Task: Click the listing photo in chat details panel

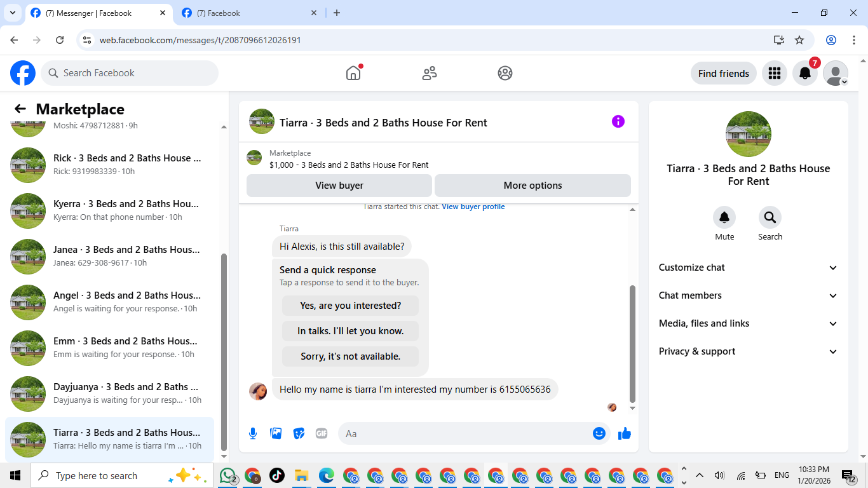Action: click(749, 134)
